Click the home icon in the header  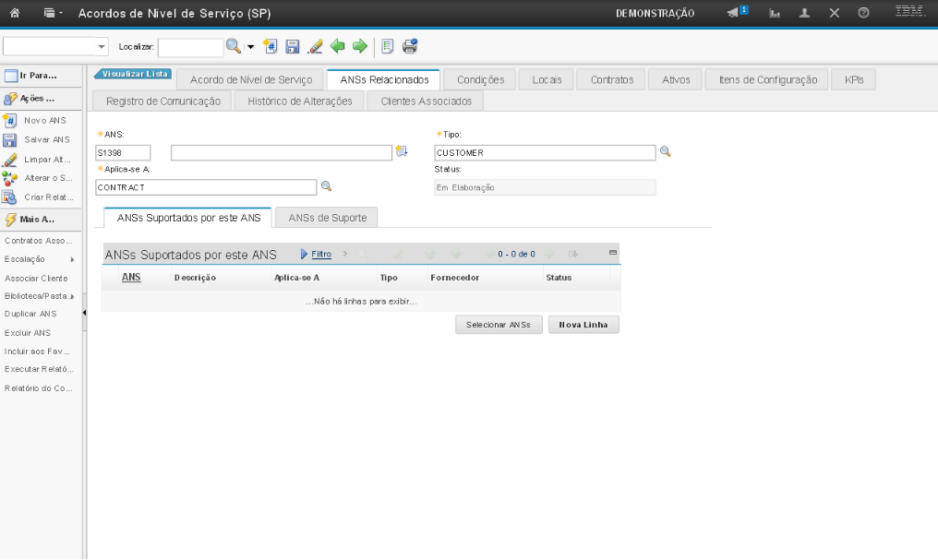pyautogui.click(x=15, y=13)
